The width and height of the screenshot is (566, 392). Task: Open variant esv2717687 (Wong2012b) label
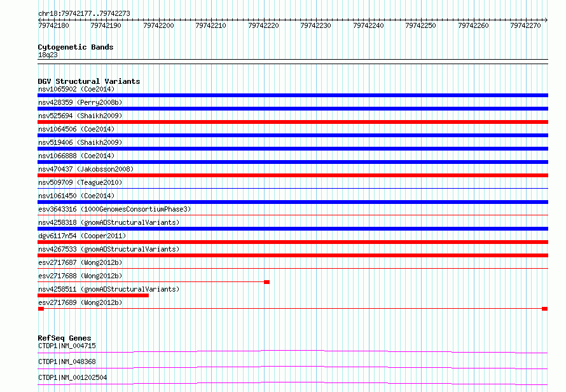tap(80, 262)
